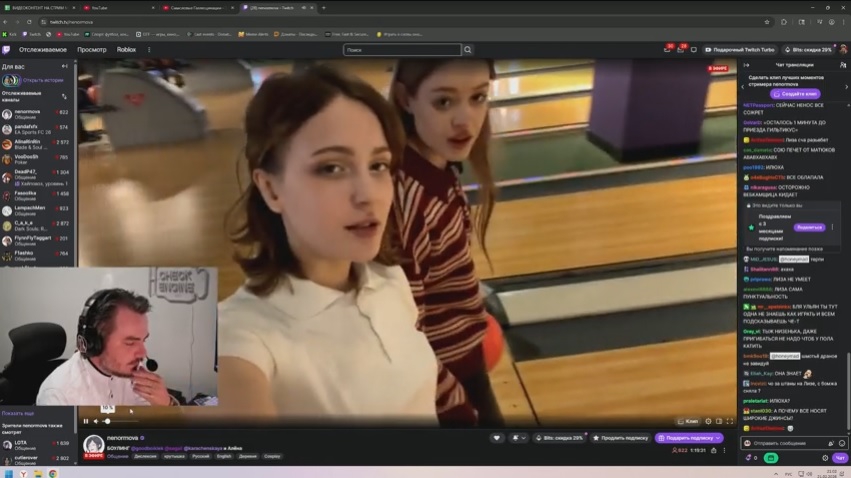Reload the page in the browser
Viewport: 851px width, 478px height.
pos(29,22)
